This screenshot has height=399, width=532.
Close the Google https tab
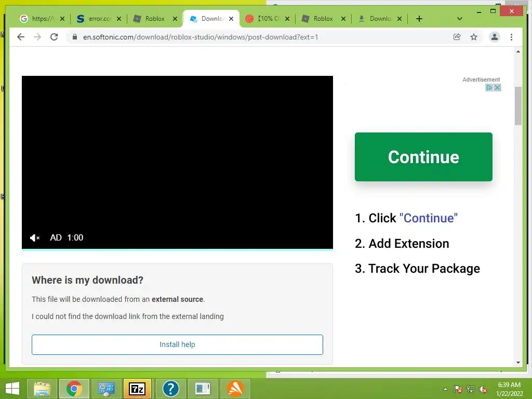coord(62,19)
